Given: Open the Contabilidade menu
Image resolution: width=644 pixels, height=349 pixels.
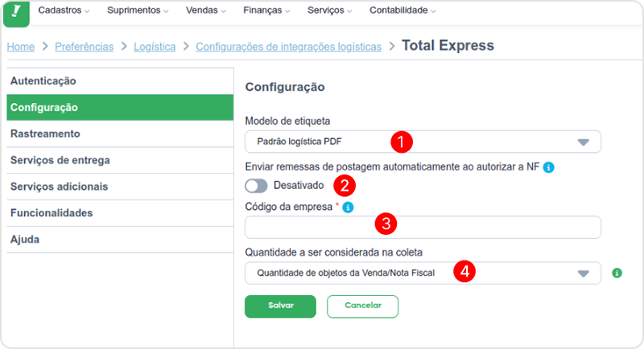Looking at the screenshot, I should click(x=402, y=11).
